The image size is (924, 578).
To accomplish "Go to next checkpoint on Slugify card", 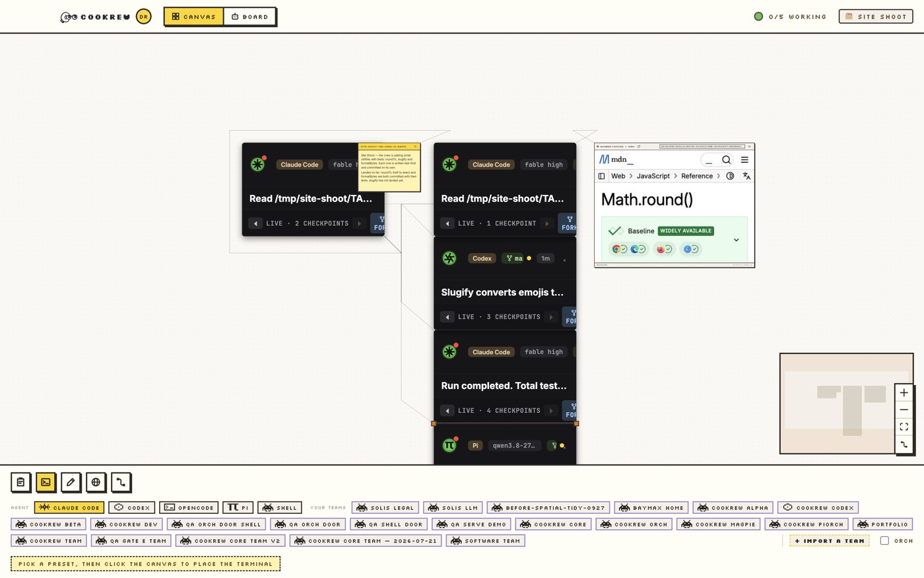I will tap(551, 317).
